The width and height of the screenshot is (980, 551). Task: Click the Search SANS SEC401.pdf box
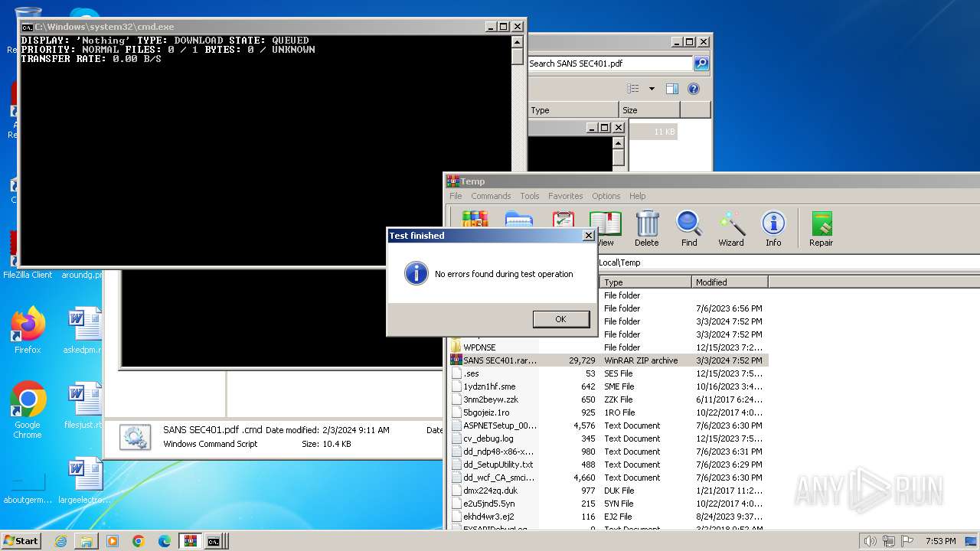[610, 64]
